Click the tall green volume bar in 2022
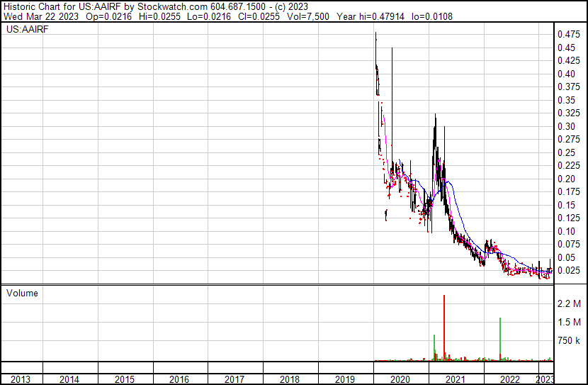The image size is (588, 385). [500, 338]
